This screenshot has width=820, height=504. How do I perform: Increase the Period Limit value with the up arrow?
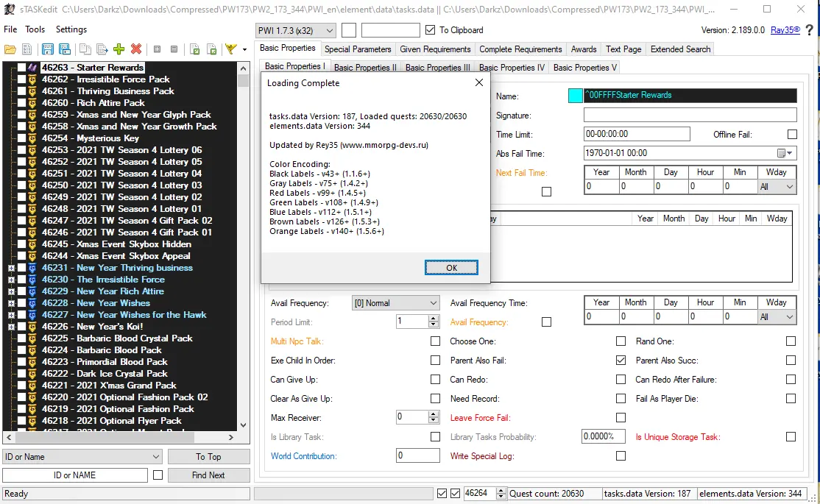(433, 319)
